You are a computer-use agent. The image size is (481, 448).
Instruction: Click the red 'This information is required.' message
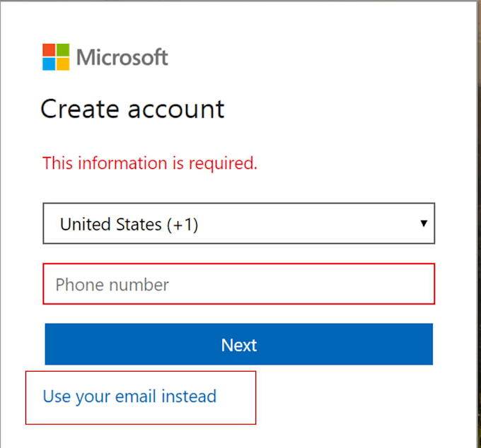(150, 163)
